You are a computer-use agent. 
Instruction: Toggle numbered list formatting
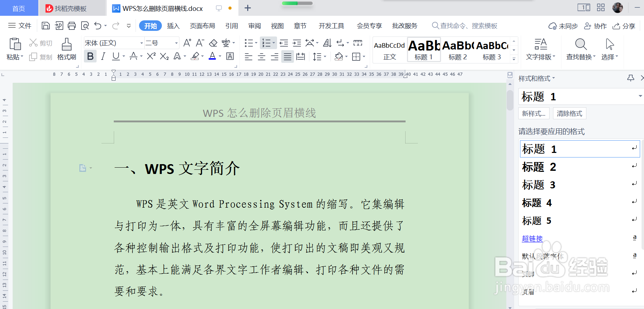coord(266,43)
